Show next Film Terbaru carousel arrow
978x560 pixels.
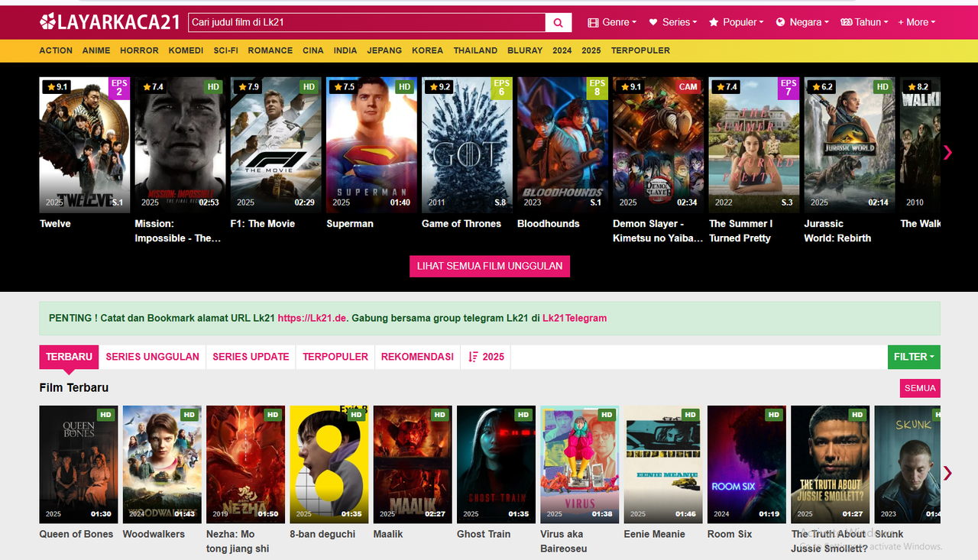[947, 473]
